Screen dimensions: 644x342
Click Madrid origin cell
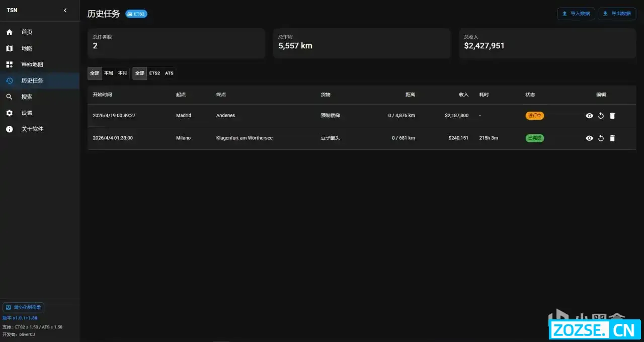tap(184, 116)
